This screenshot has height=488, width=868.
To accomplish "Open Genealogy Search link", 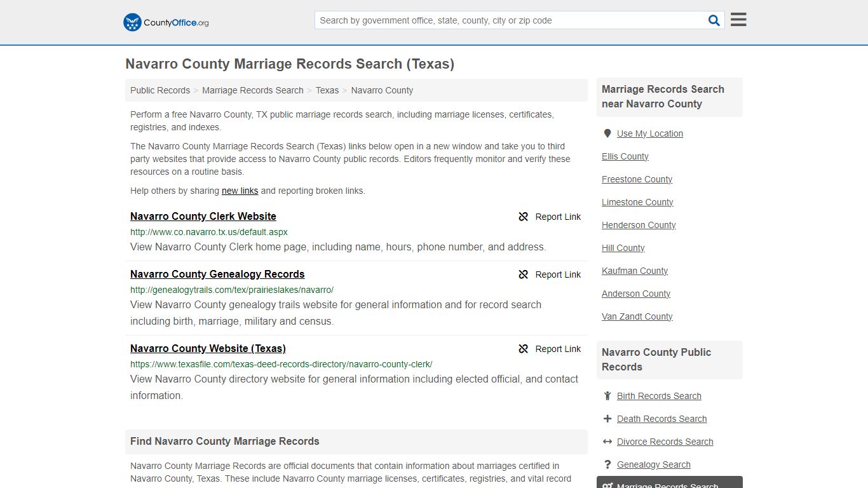I will tap(654, 464).
